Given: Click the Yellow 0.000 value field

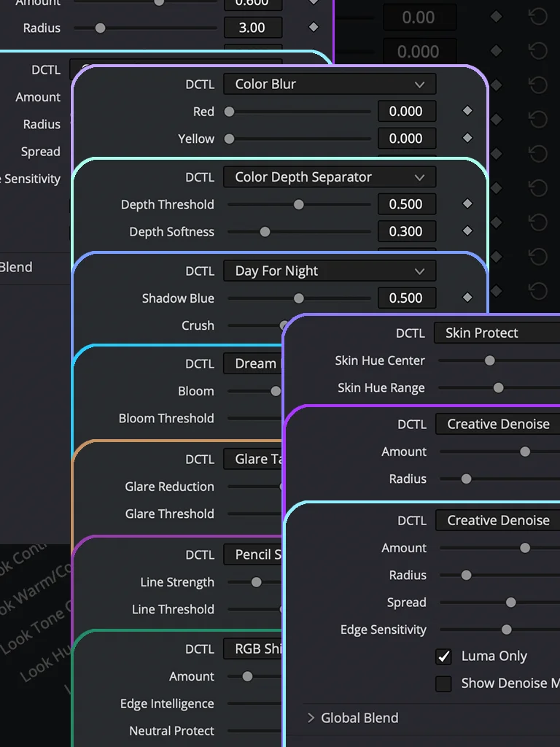Looking at the screenshot, I should [407, 138].
